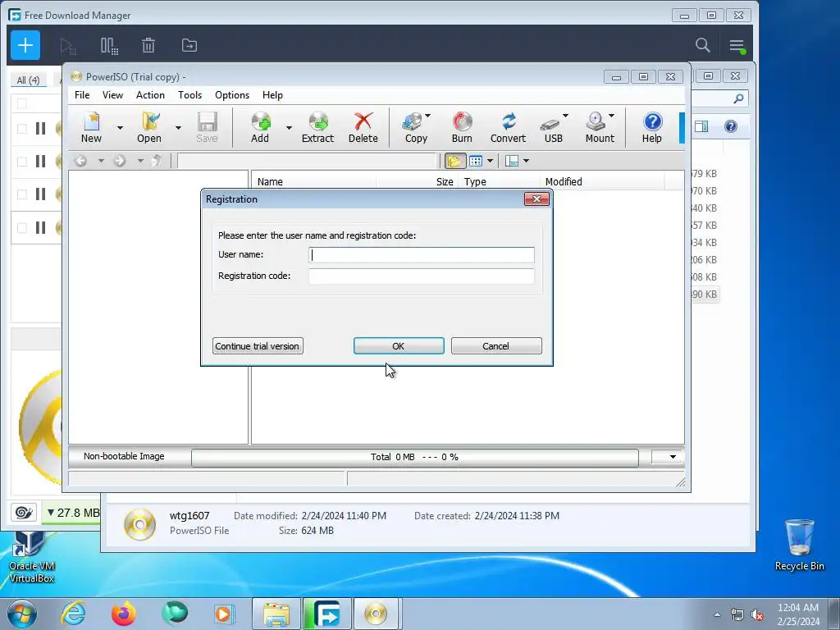This screenshot has width=840, height=630.
Task: Tick the second download row checkbox
Action: pyautogui.click(x=22, y=162)
